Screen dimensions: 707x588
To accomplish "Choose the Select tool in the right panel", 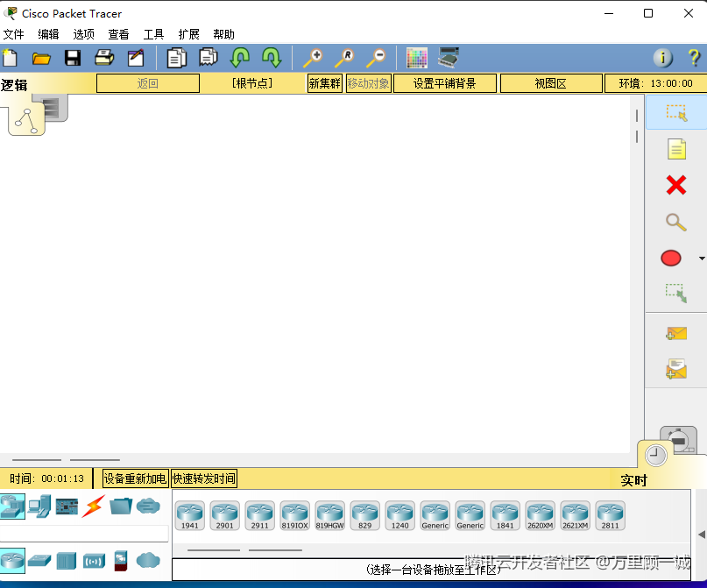I will click(676, 113).
